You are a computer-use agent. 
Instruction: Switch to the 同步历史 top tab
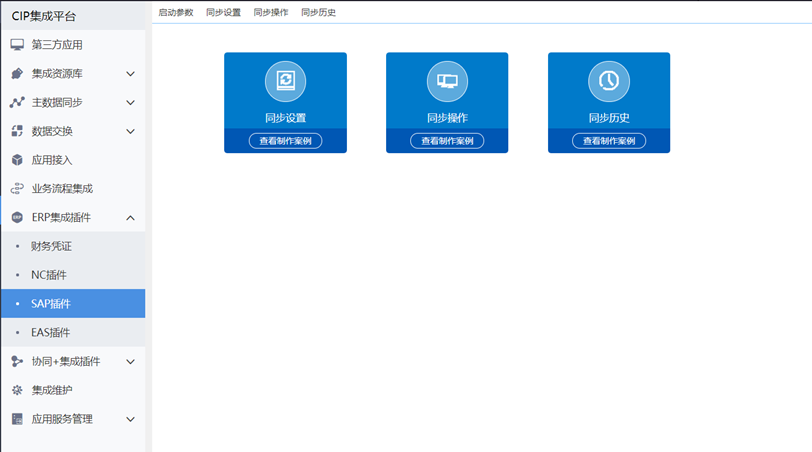point(318,12)
